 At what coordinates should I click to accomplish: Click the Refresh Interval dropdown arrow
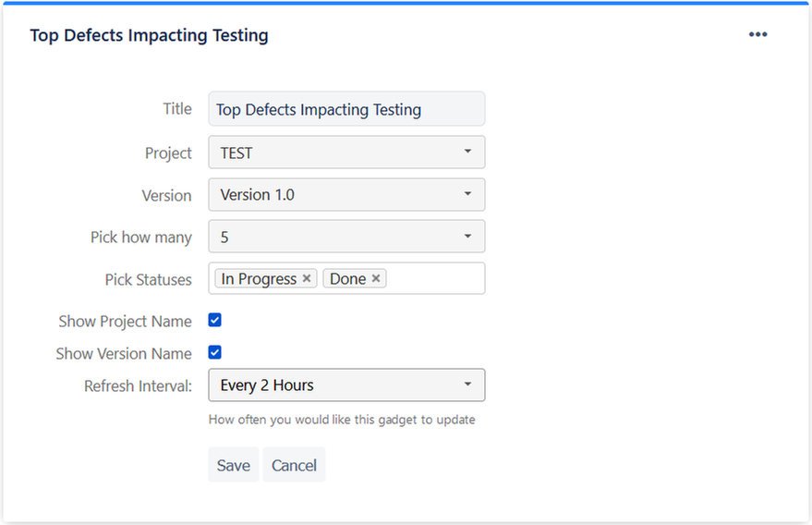pyautogui.click(x=467, y=385)
